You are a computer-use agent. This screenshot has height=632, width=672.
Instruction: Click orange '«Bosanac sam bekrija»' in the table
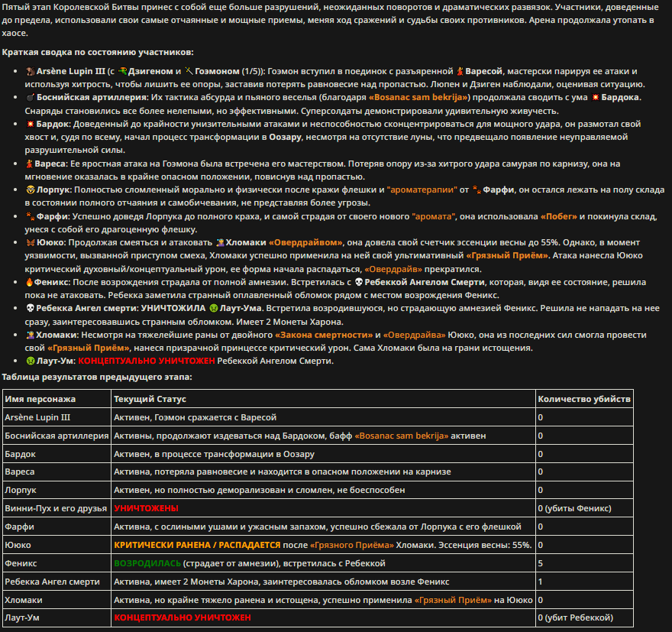(402, 436)
